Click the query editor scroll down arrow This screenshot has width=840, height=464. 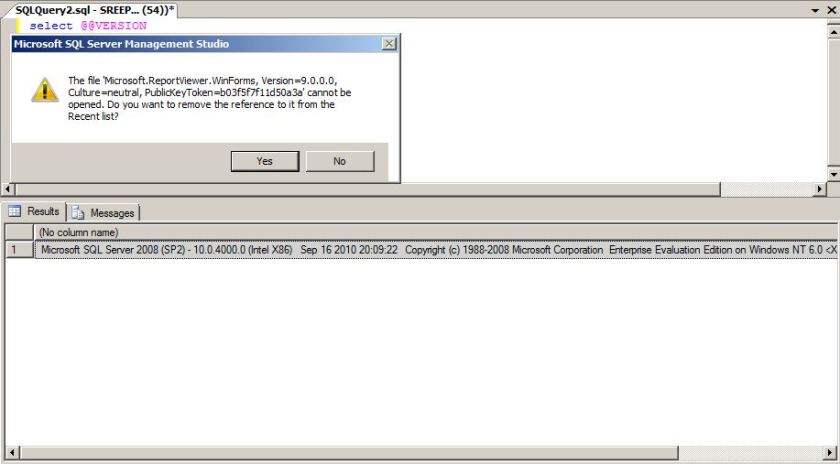coord(833,174)
